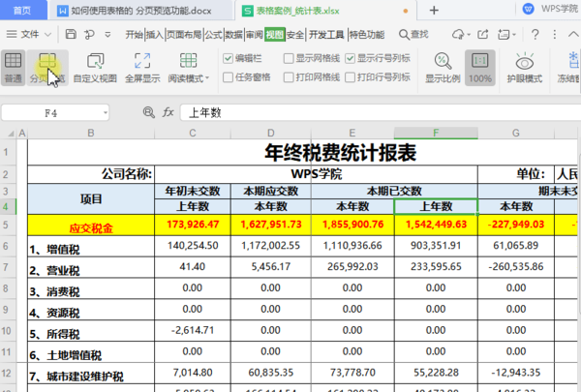Screen dimensions: 581x392
Task: Open quick access toolbar customize dropdown
Action: point(107,35)
